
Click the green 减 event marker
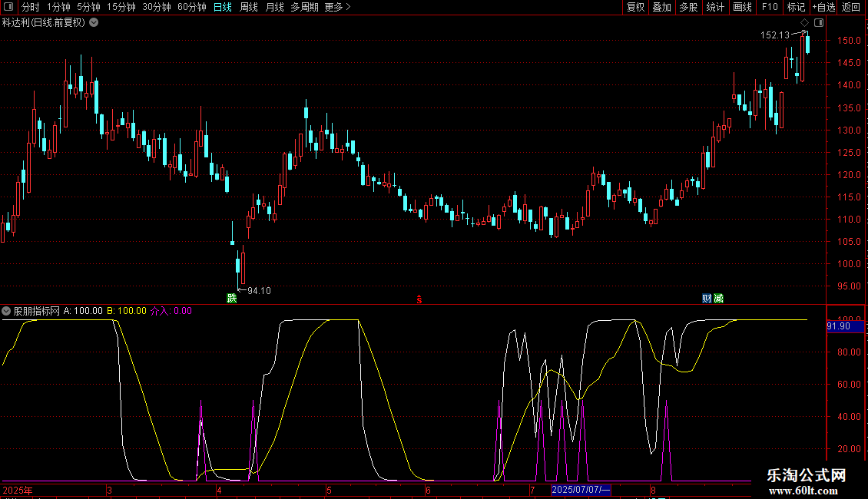click(718, 298)
